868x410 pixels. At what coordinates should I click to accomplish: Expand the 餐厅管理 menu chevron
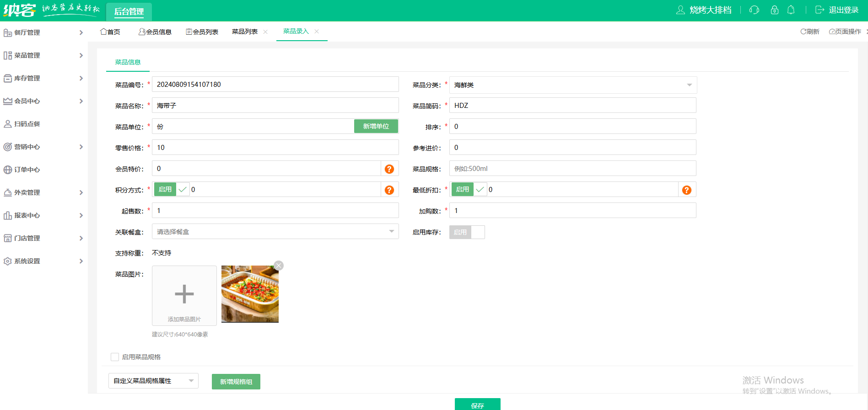click(81, 32)
